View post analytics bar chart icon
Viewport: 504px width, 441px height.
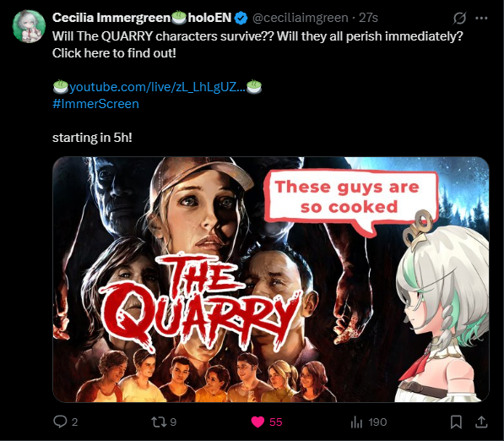point(356,422)
